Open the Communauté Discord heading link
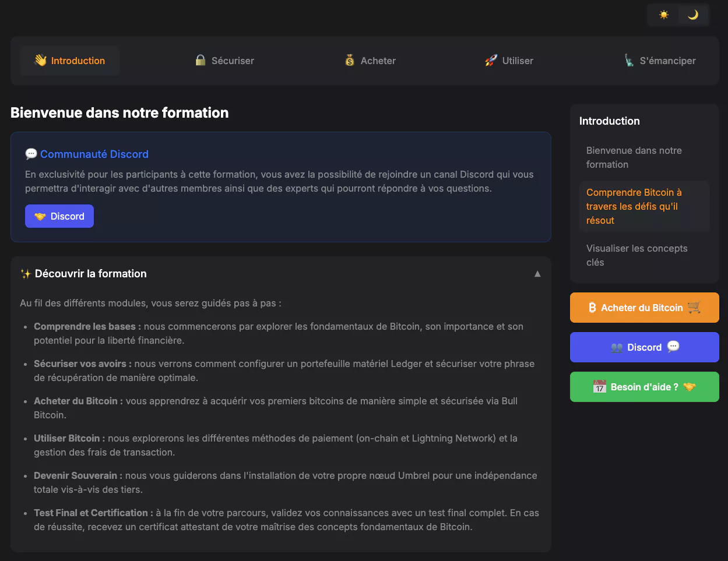 [94, 154]
